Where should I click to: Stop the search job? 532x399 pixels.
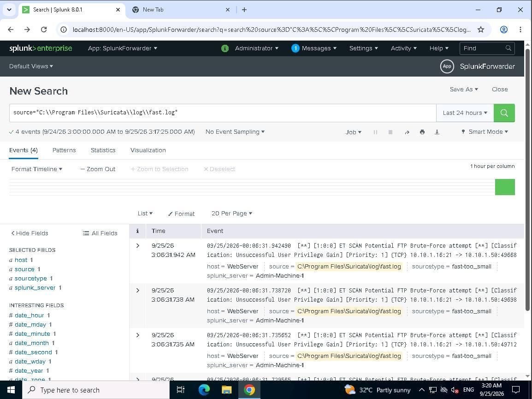(x=390, y=132)
